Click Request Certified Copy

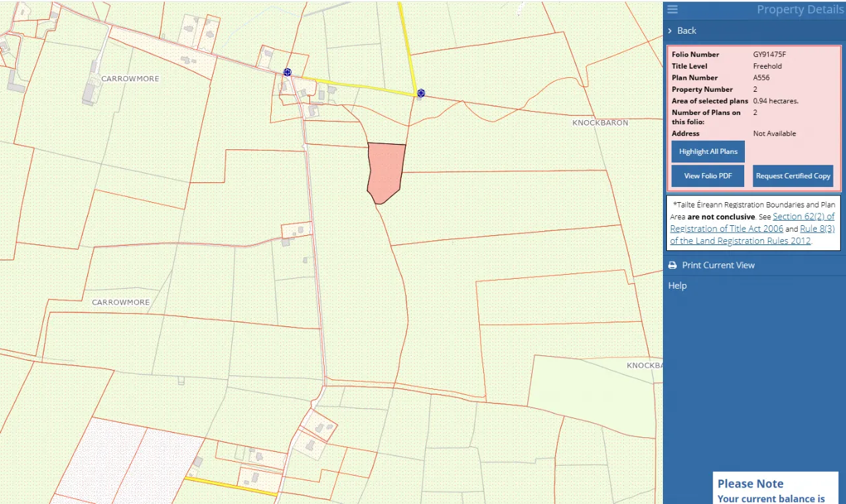pos(792,176)
